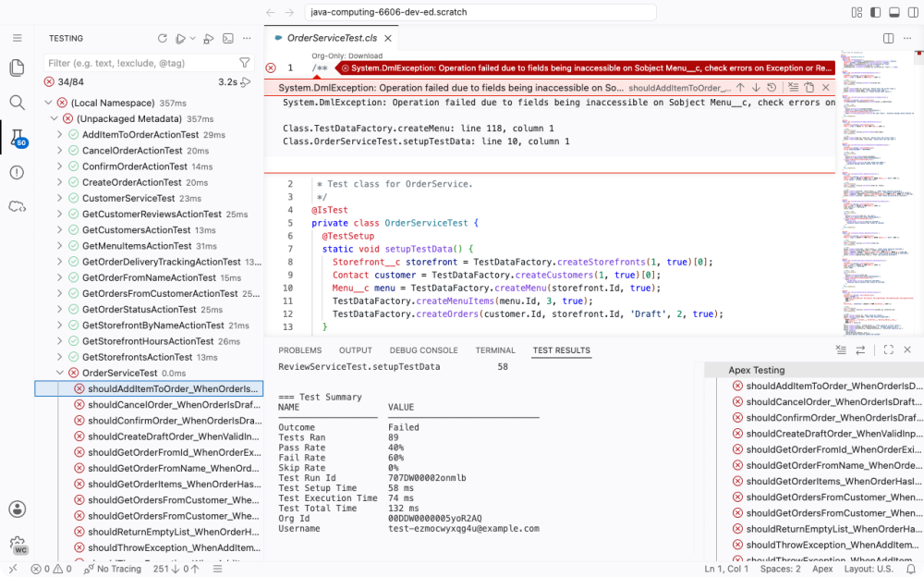Open Manage settings gear icon
Image resolution: width=924 pixels, height=577 pixels.
18,544
